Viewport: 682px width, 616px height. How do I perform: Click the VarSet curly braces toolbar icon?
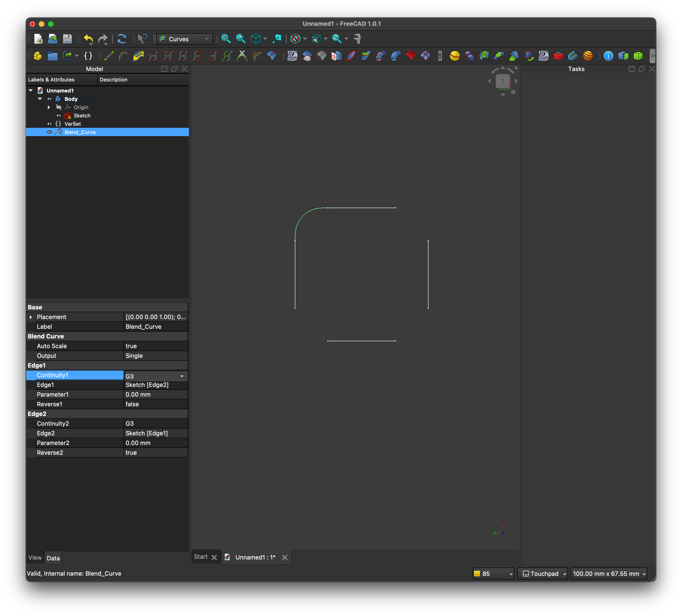tap(88, 56)
